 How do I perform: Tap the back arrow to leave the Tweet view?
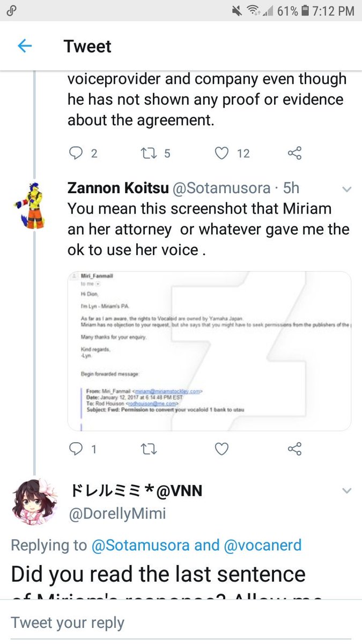pyautogui.click(x=25, y=46)
